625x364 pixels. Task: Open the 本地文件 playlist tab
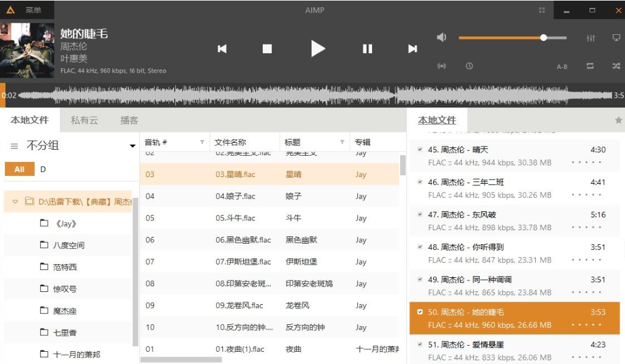(x=437, y=120)
